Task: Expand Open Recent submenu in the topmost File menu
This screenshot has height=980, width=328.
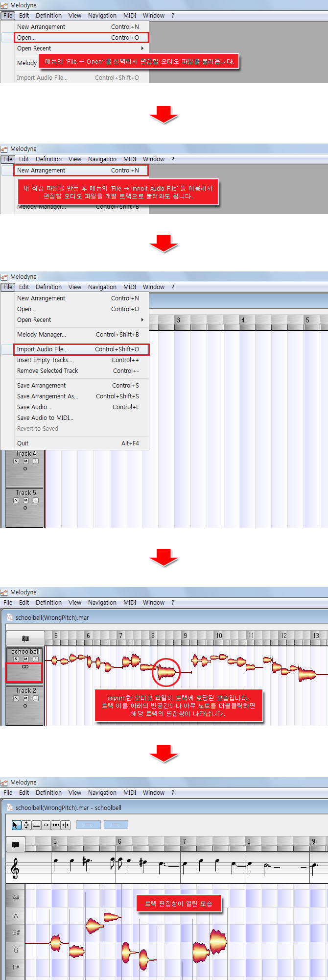Action: click(x=75, y=49)
